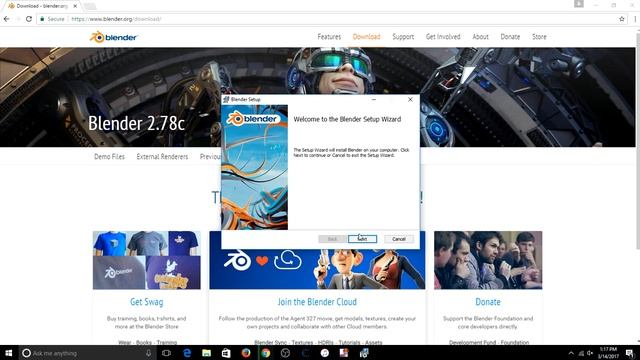This screenshot has width=640, height=360.
Task: Click the taskbar clock and date
Action: tap(609, 353)
